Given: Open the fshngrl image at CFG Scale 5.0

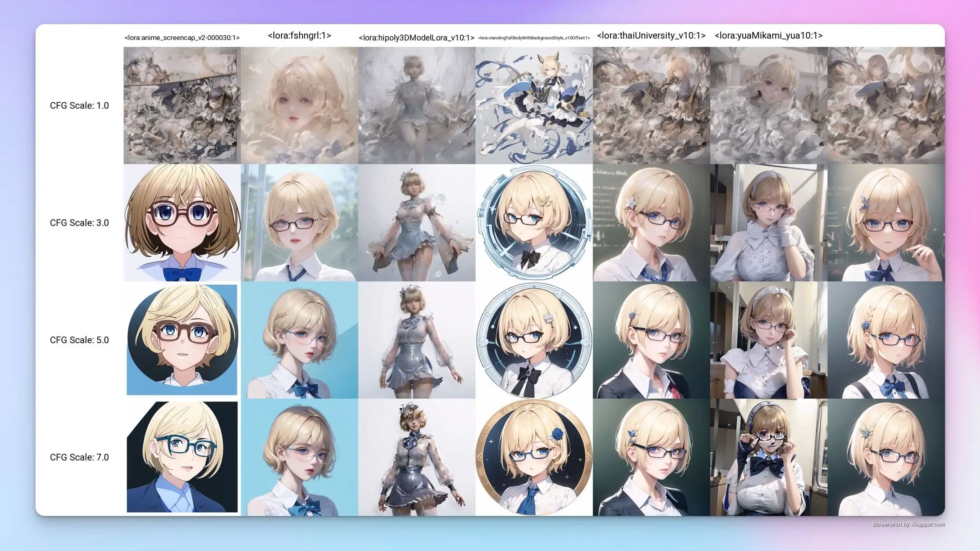Looking at the screenshot, I should point(299,340).
